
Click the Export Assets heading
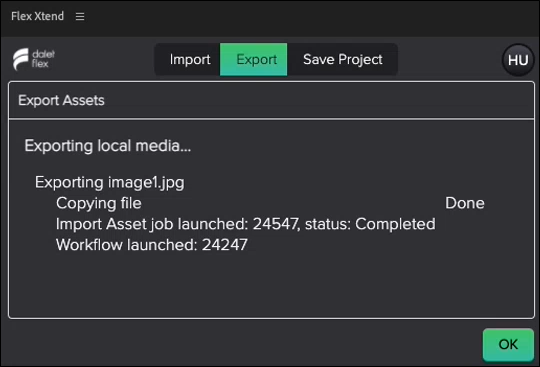click(x=61, y=101)
